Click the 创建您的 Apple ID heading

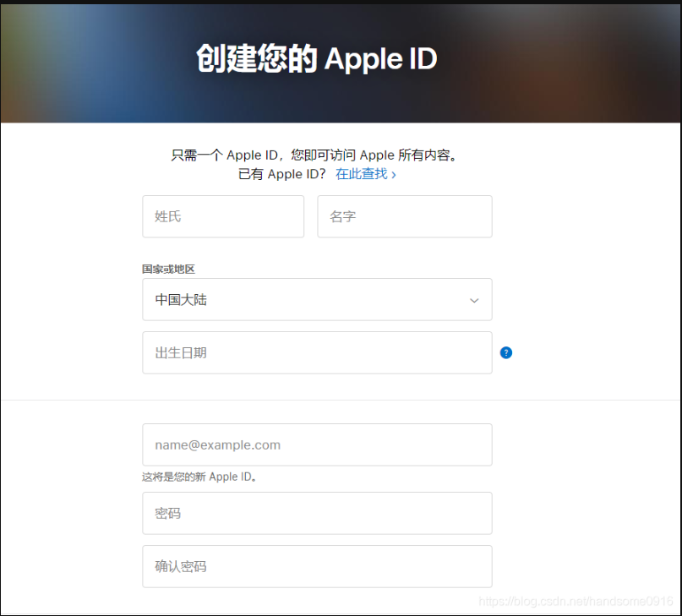317,59
